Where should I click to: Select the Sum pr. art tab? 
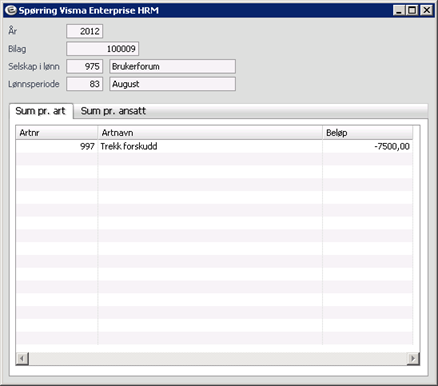pyautogui.click(x=40, y=111)
